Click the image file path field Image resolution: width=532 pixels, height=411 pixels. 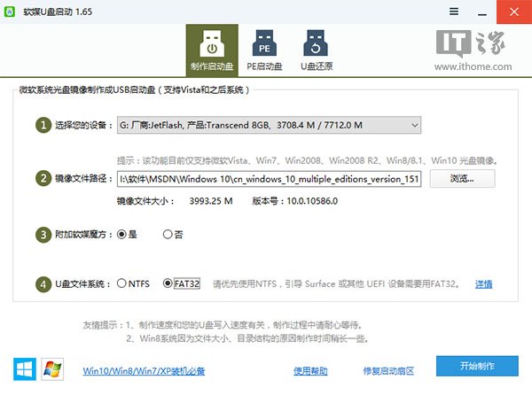coord(269,179)
